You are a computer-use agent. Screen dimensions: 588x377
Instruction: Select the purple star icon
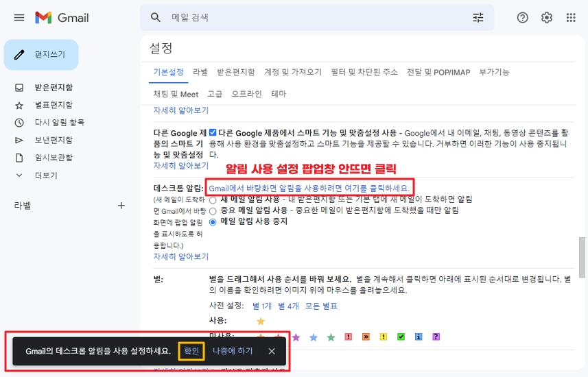click(x=296, y=337)
